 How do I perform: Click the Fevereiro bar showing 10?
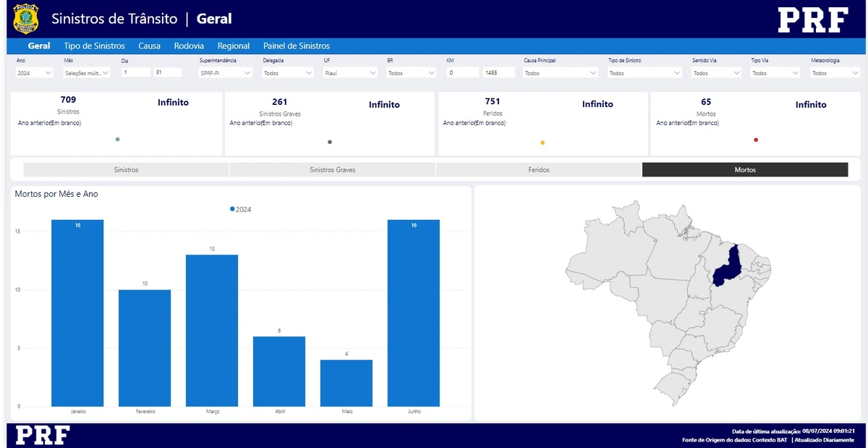pyautogui.click(x=145, y=348)
